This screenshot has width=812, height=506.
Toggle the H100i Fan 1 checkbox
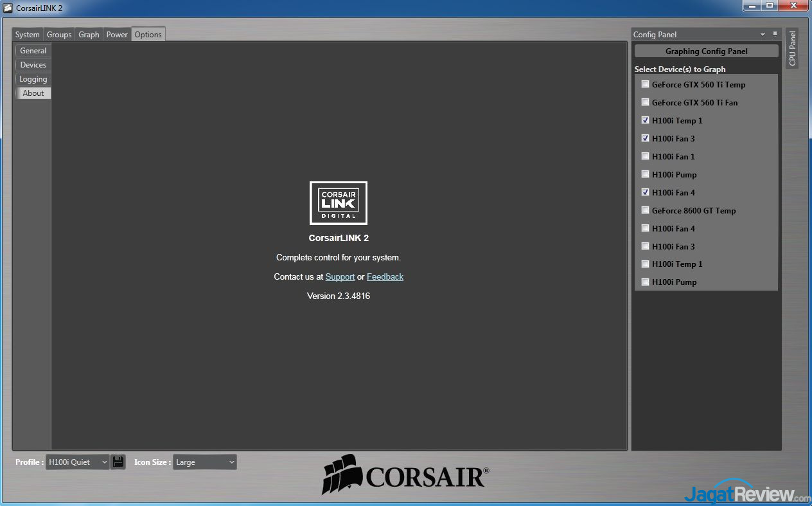pyautogui.click(x=645, y=156)
